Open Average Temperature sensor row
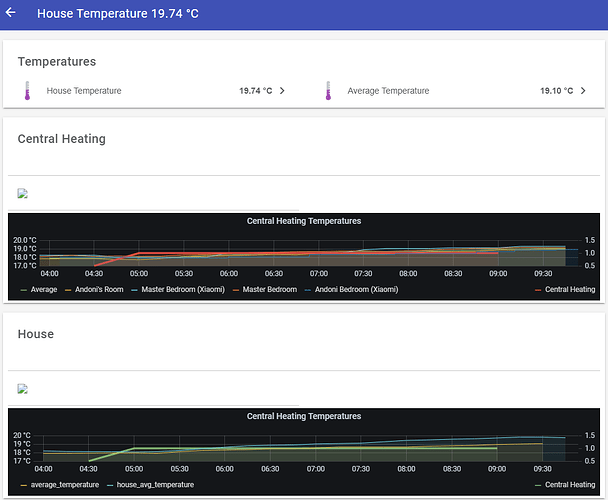Image resolution: width=608 pixels, height=500 pixels. pyautogui.click(x=388, y=91)
